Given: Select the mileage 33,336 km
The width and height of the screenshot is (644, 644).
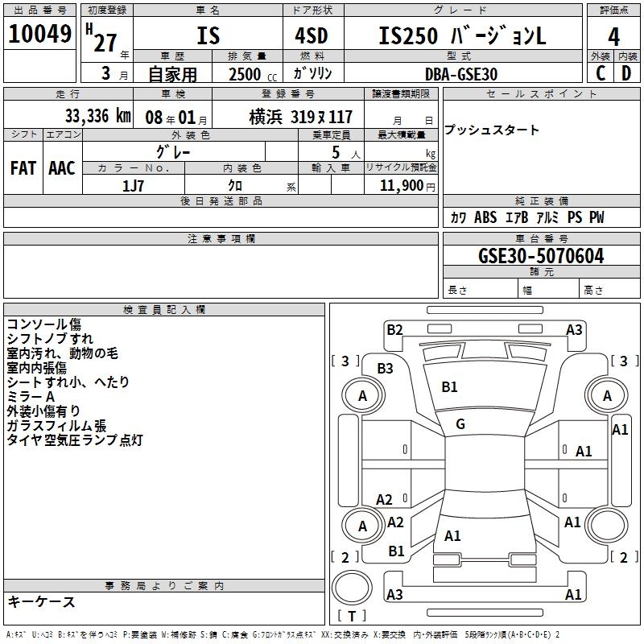Looking at the screenshot, I should (97, 116).
